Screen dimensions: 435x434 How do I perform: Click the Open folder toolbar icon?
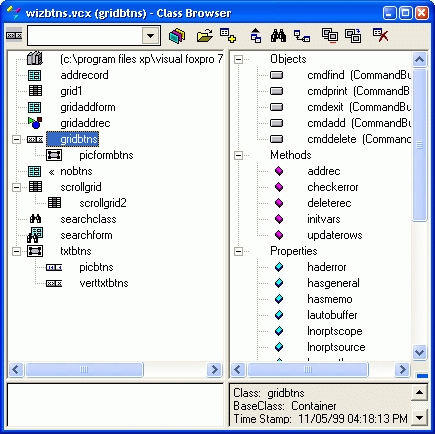(x=205, y=35)
